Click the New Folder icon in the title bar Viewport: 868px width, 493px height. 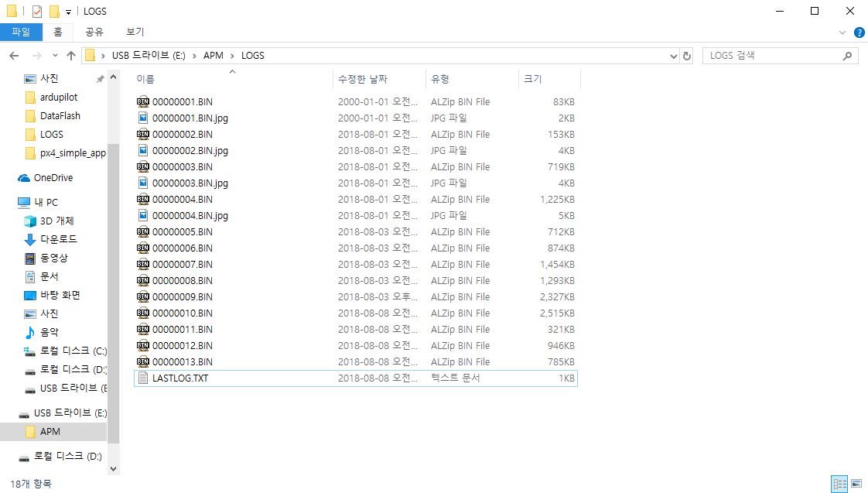[x=54, y=11]
